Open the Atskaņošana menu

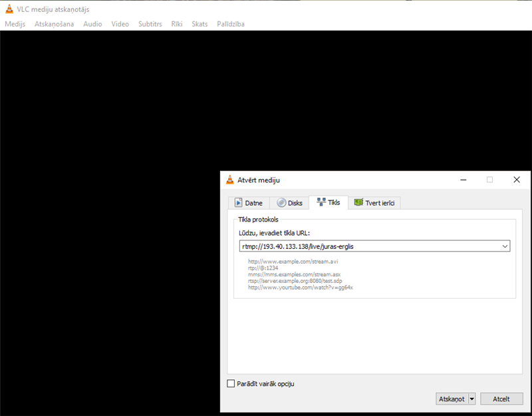55,24
